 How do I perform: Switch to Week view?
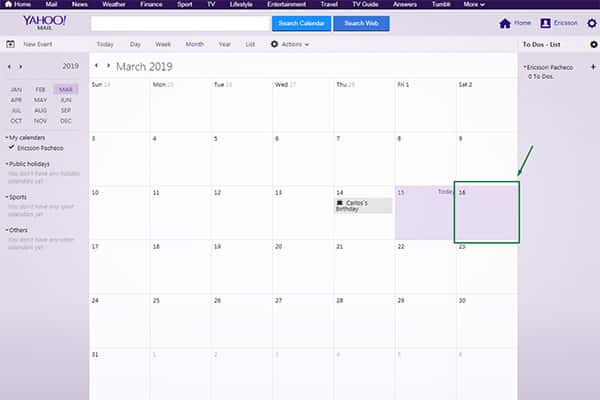click(163, 44)
